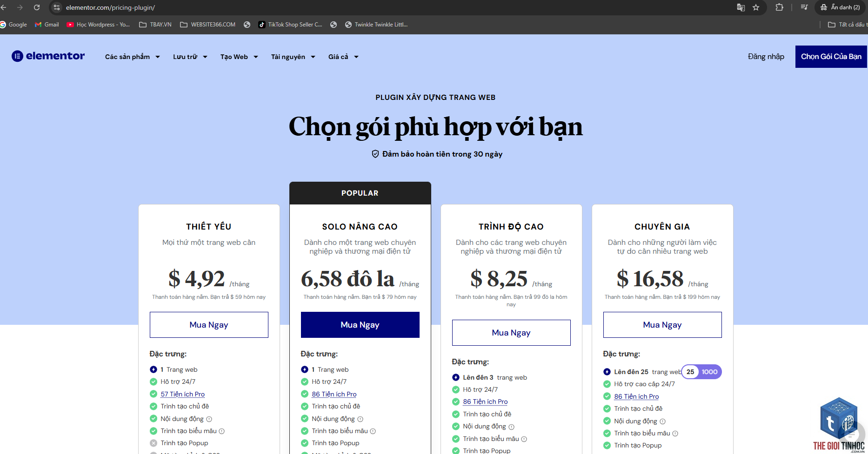Open the Twinkle Twinkle Little bookmark
The image size is (868, 454).
coord(376,25)
